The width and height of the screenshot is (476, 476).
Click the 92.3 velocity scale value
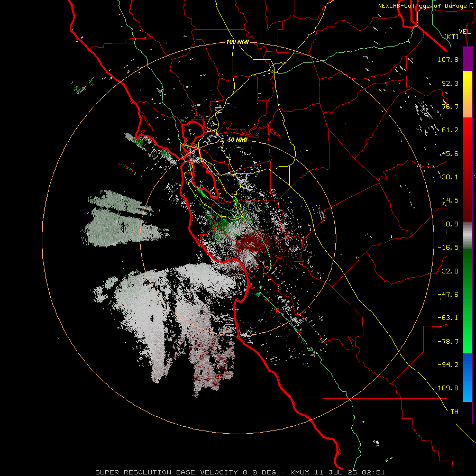tap(450, 83)
